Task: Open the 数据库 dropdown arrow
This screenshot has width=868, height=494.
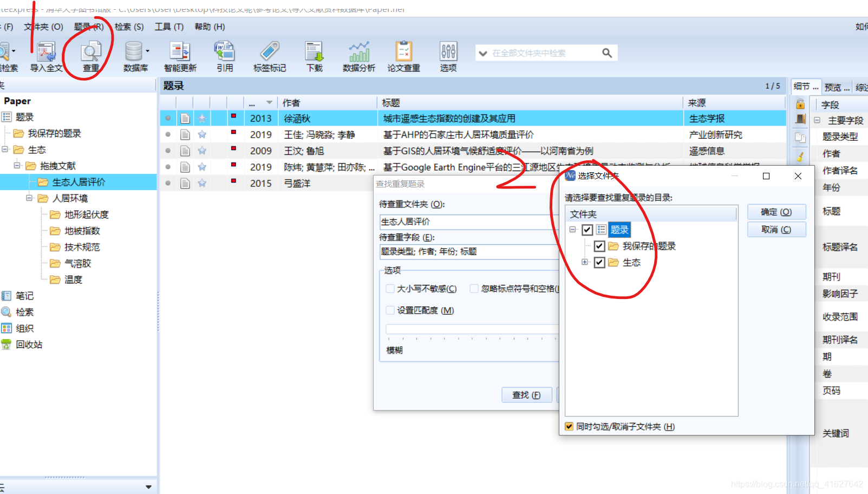Action: pos(147,51)
